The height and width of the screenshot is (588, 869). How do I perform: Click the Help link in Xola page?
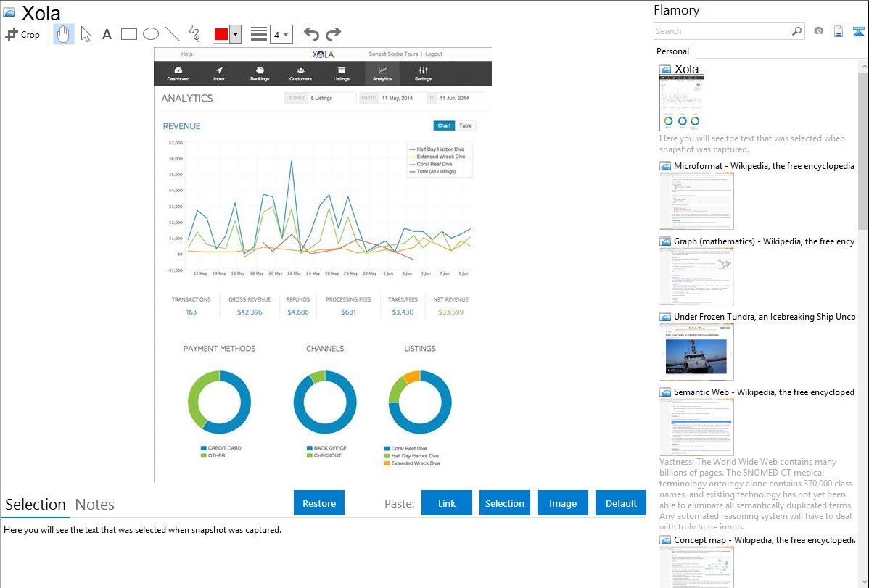click(x=186, y=54)
